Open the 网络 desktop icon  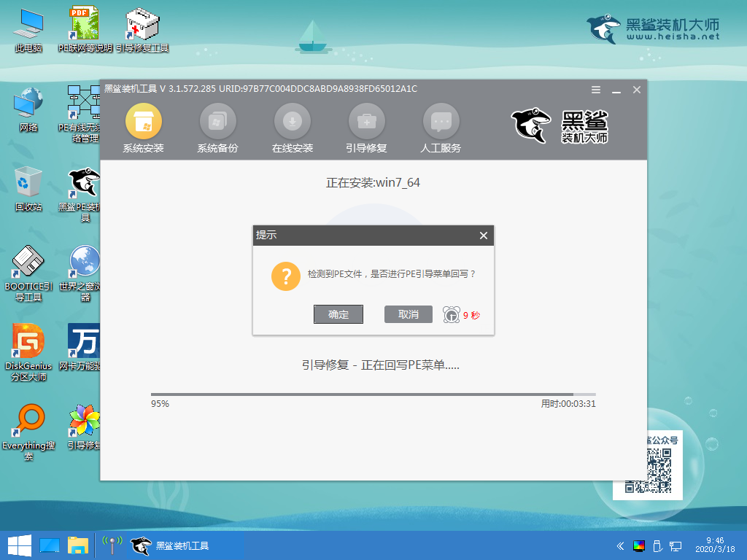tap(28, 109)
